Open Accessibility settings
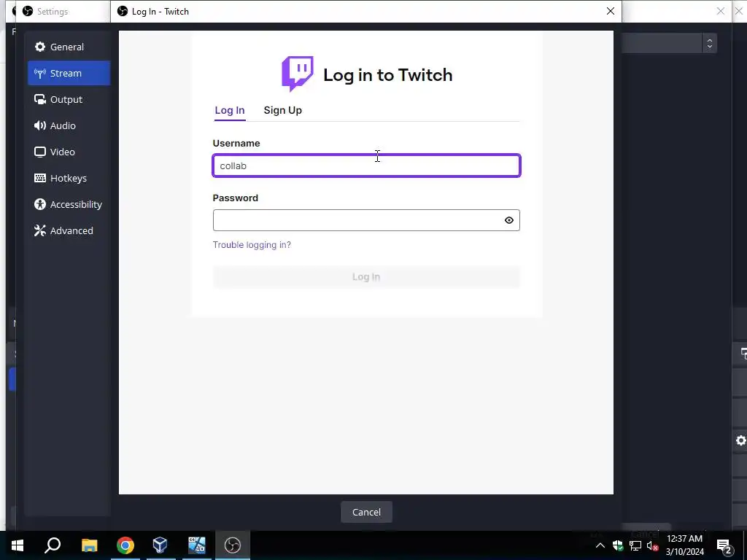This screenshot has height=560, width=747. point(69,204)
